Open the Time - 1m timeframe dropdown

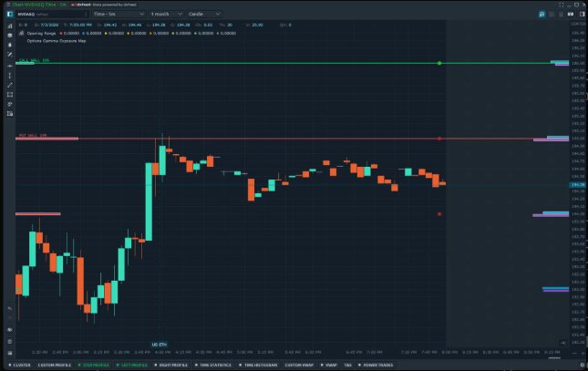(119, 14)
